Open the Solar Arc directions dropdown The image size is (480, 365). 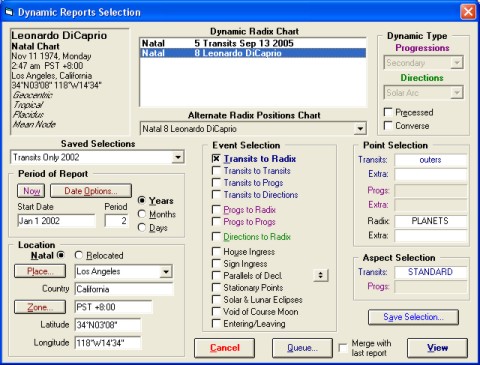point(457,93)
